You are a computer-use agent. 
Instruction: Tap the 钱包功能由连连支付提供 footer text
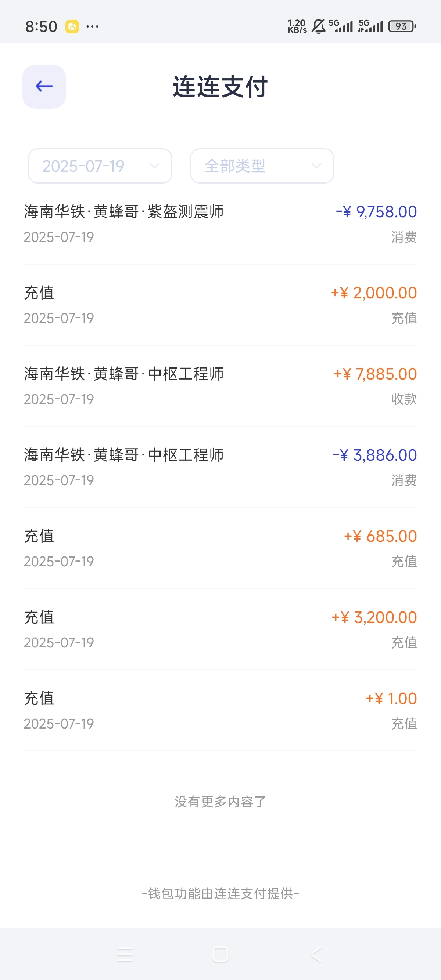click(220, 893)
